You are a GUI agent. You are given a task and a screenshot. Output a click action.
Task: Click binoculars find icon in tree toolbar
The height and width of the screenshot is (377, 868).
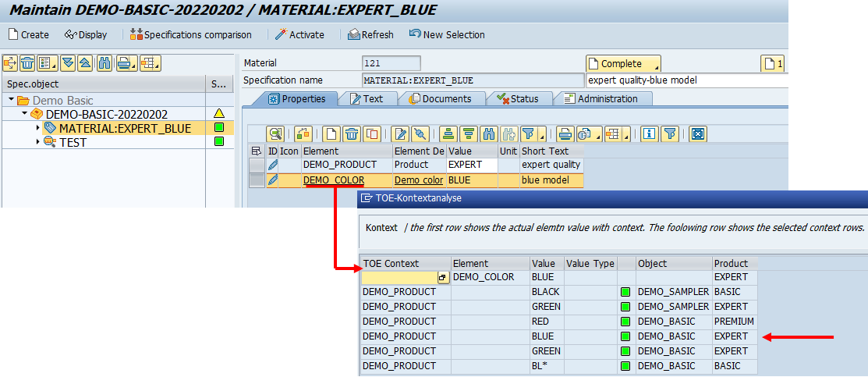105,63
